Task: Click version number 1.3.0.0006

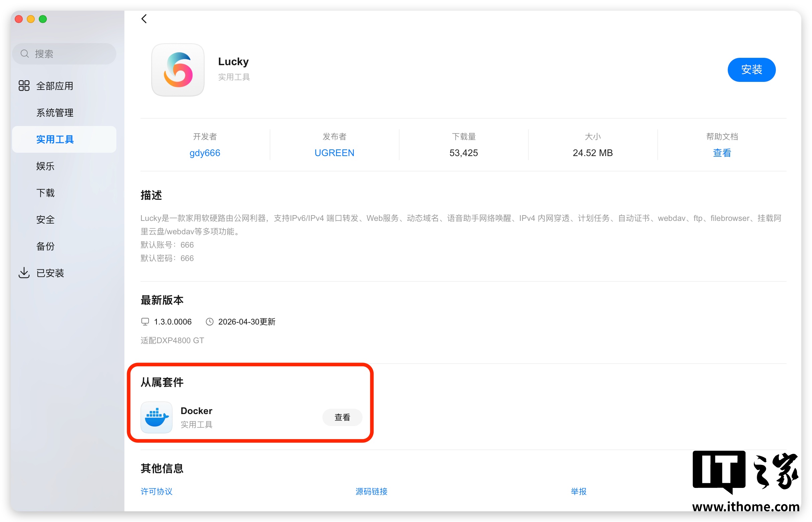Action: (x=173, y=322)
